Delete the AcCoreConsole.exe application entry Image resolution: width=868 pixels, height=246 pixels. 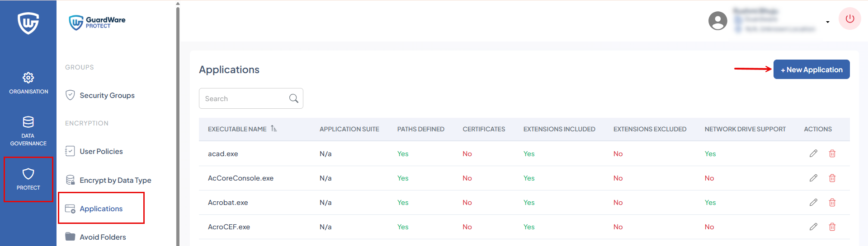[x=832, y=178]
